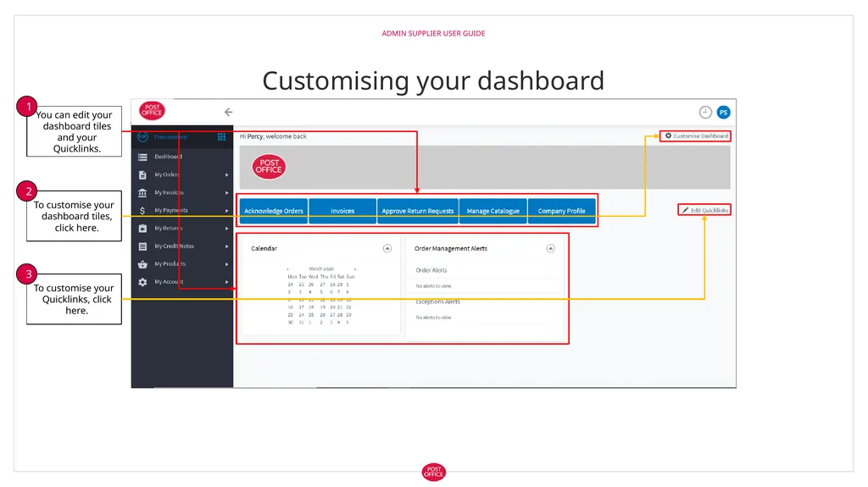This screenshot has height=487, width=868.
Task: Click the Customise Dashboard button
Action: [695, 136]
